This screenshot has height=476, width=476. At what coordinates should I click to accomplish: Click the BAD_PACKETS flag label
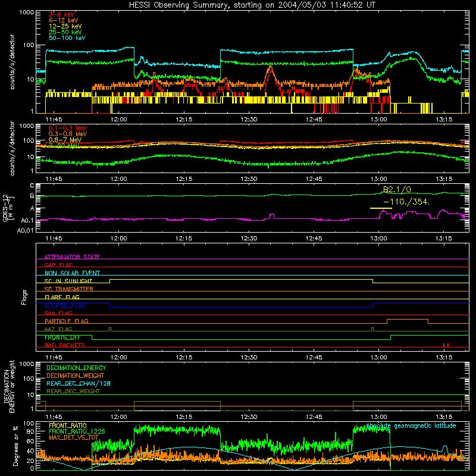point(65,345)
